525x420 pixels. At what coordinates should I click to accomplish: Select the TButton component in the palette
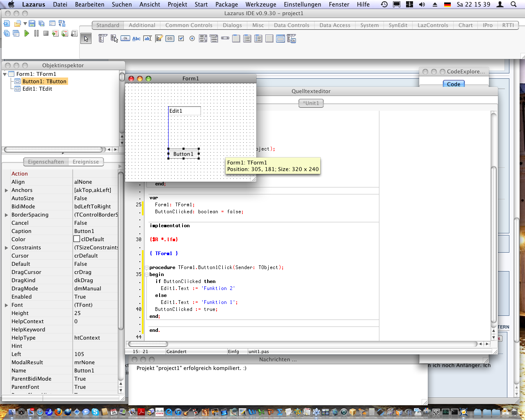(x=125, y=39)
